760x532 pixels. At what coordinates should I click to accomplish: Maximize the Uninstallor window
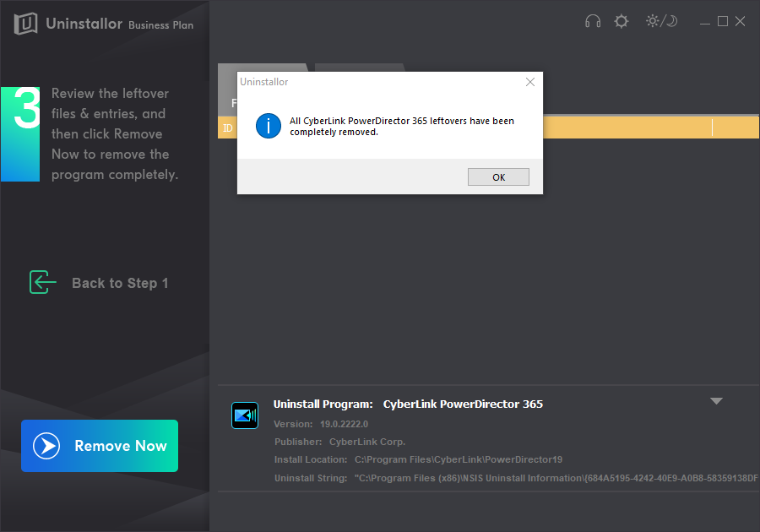pyautogui.click(x=723, y=21)
